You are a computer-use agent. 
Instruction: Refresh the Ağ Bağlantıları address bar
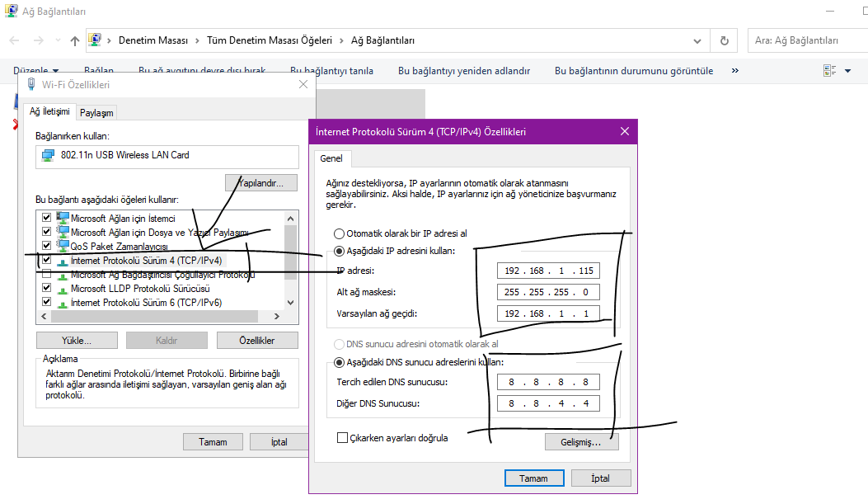click(x=724, y=40)
